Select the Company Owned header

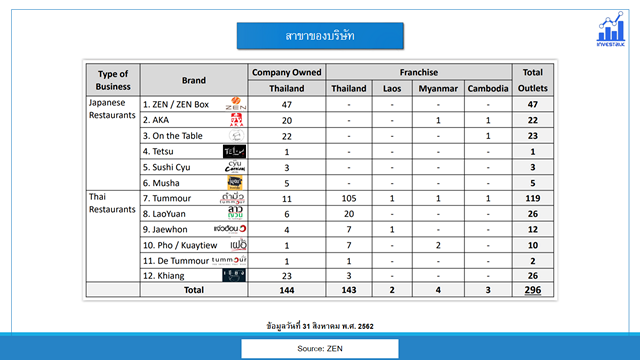pyautogui.click(x=287, y=72)
